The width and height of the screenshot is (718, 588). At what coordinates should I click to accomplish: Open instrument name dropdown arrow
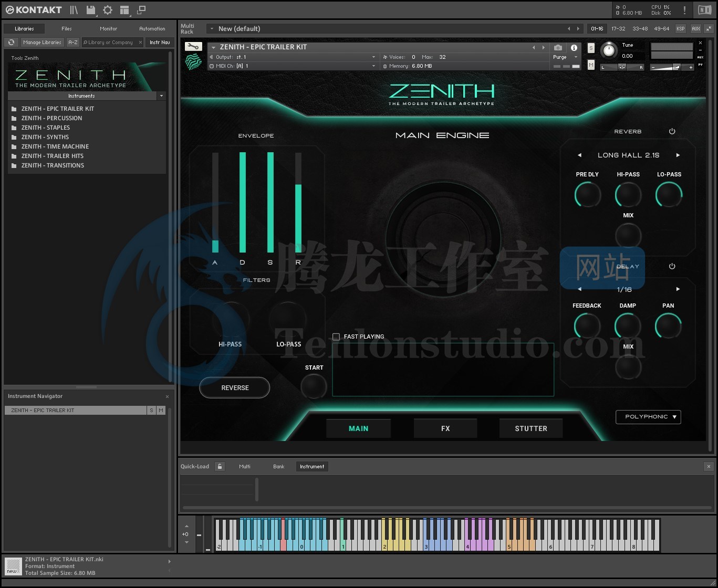[x=213, y=47]
